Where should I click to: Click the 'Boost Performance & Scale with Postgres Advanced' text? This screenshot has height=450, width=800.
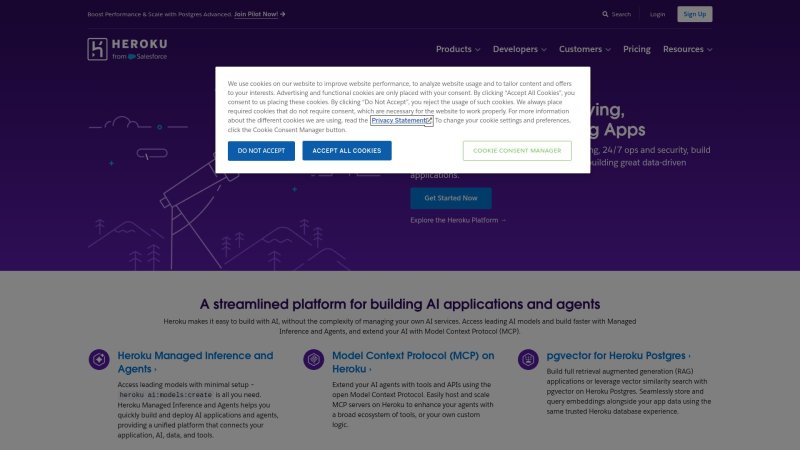pos(160,14)
